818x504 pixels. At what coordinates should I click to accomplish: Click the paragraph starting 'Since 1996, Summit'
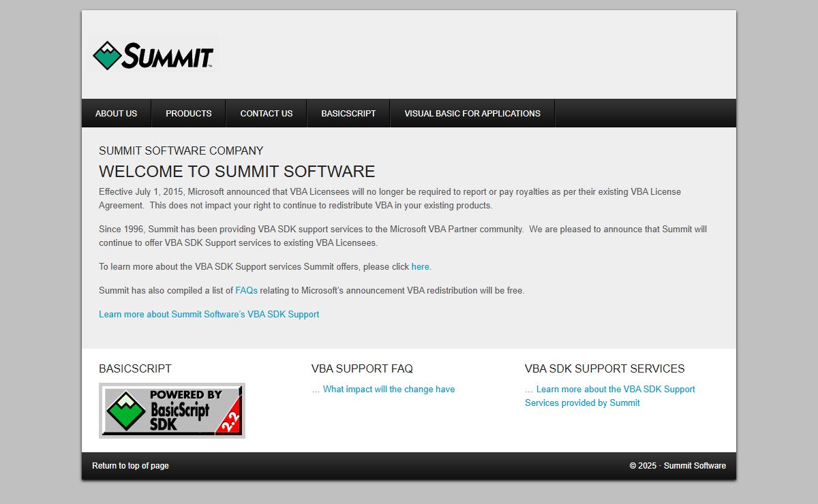(x=403, y=236)
